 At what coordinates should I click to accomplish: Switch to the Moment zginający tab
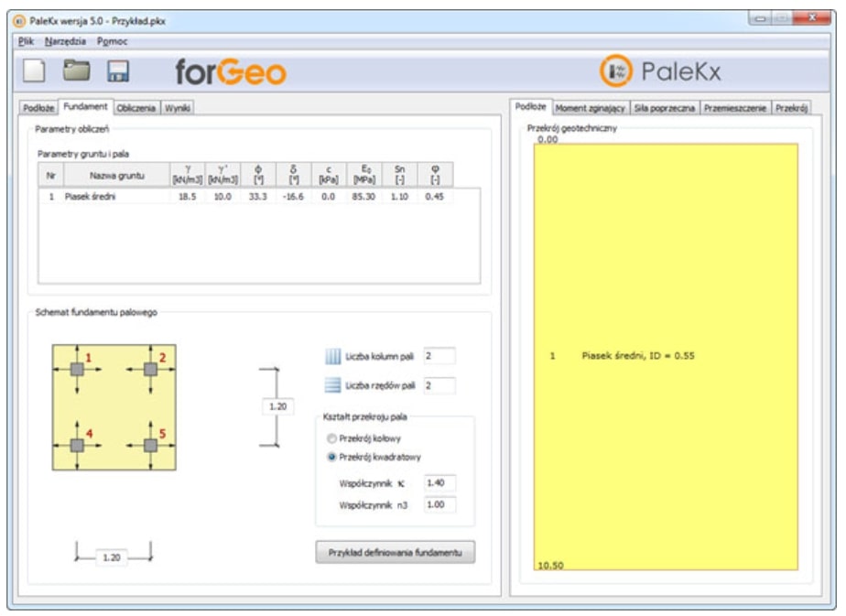pos(591,107)
